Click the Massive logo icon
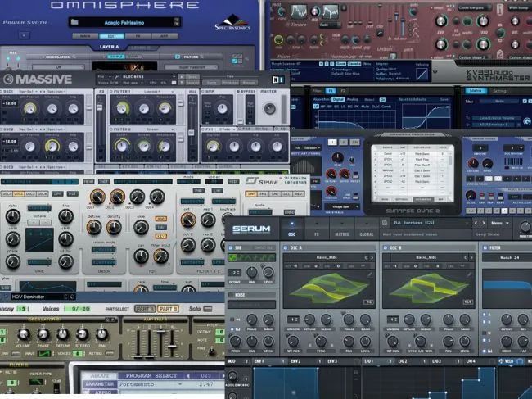 [x=10, y=79]
